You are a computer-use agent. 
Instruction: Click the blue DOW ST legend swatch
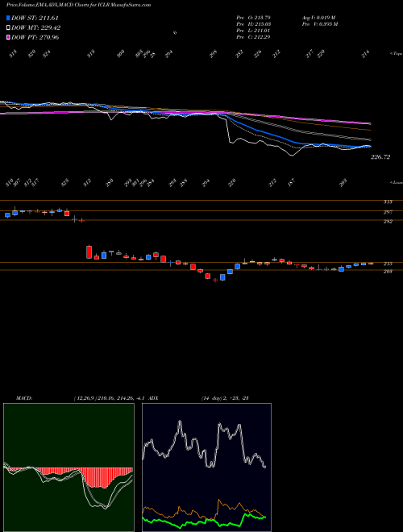pos(8,18)
